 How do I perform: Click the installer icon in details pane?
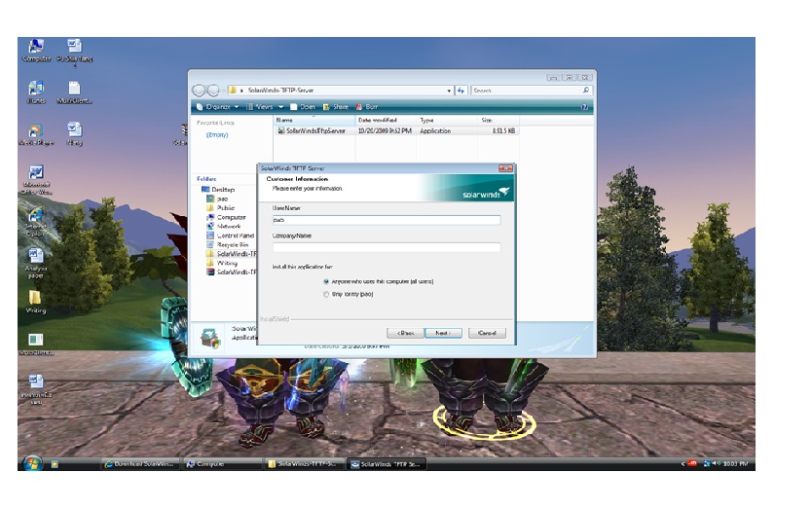[209, 338]
